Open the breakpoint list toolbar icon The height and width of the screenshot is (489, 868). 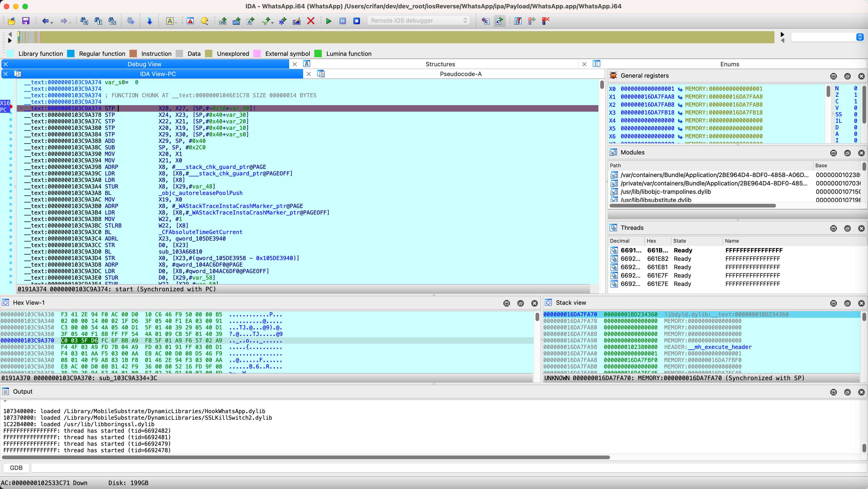(x=518, y=21)
